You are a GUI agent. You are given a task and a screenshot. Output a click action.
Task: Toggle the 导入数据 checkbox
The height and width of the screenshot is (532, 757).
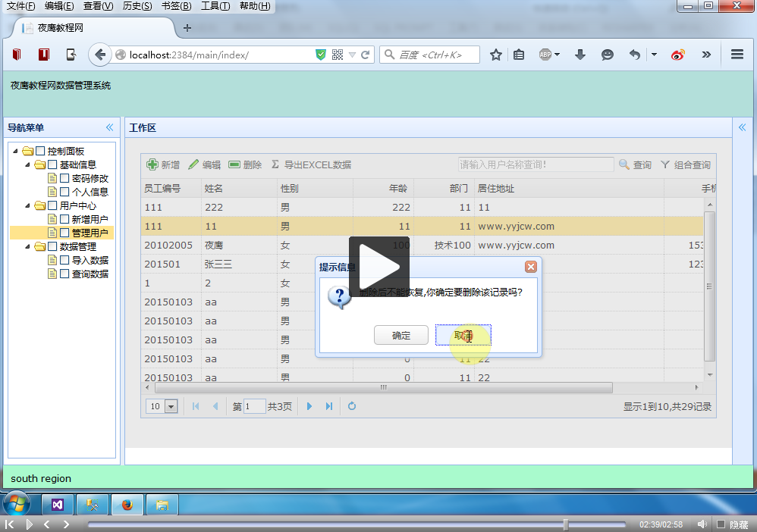[64, 260]
